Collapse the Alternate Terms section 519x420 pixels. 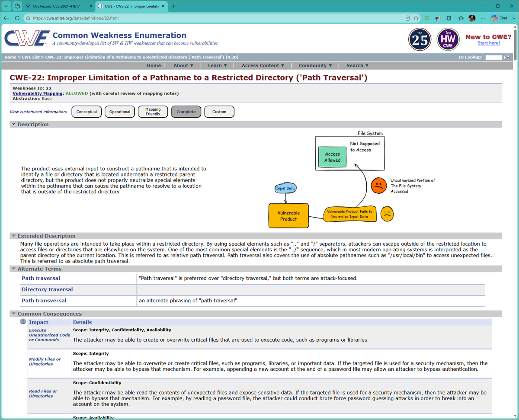[13, 269]
